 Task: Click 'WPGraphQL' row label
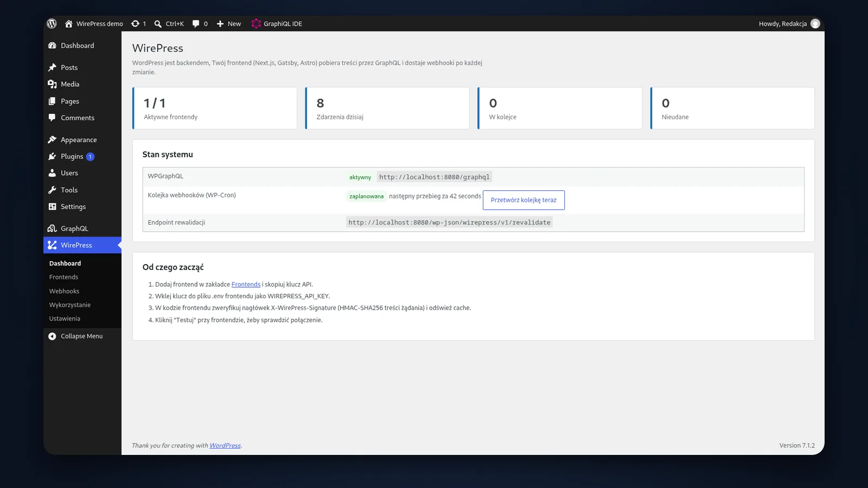[x=165, y=176]
